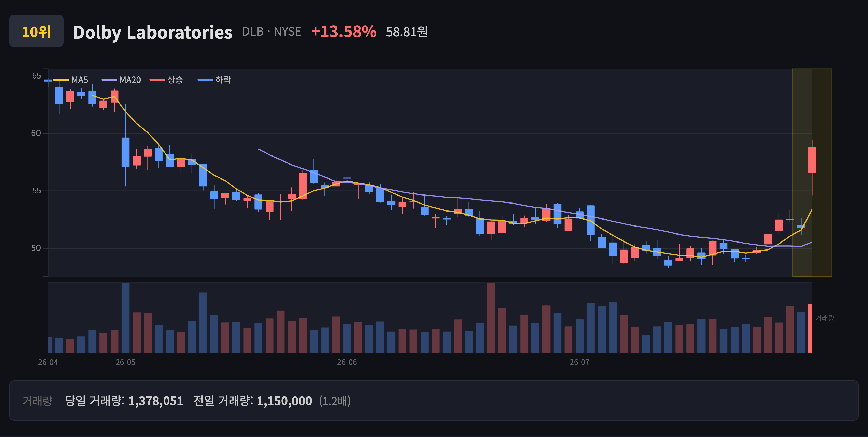Click the 전일 거래량: 1,150,000 value
Image resolution: width=868 pixels, height=437 pixels.
click(x=253, y=401)
